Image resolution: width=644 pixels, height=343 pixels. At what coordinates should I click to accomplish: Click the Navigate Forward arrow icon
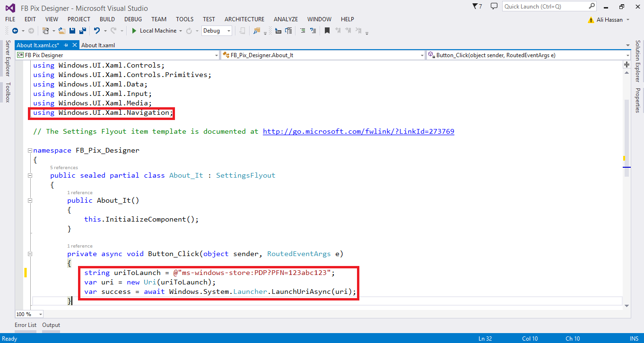tap(31, 31)
